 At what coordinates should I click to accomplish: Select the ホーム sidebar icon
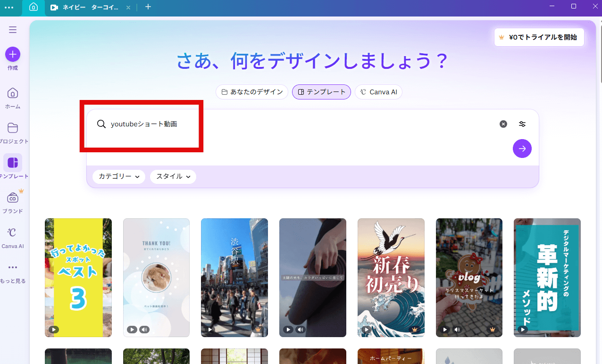coord(12,93)
